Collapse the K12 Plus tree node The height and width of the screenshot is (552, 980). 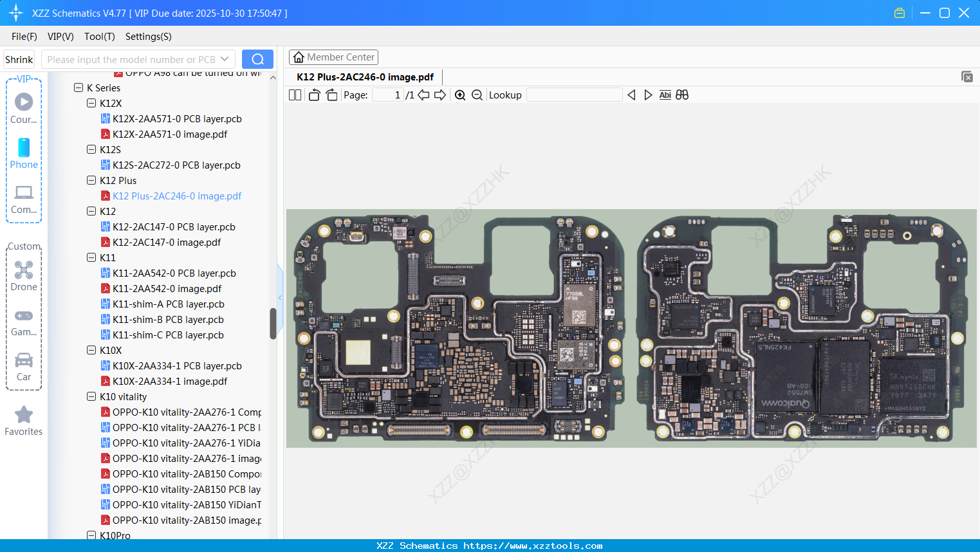[91, 180]
